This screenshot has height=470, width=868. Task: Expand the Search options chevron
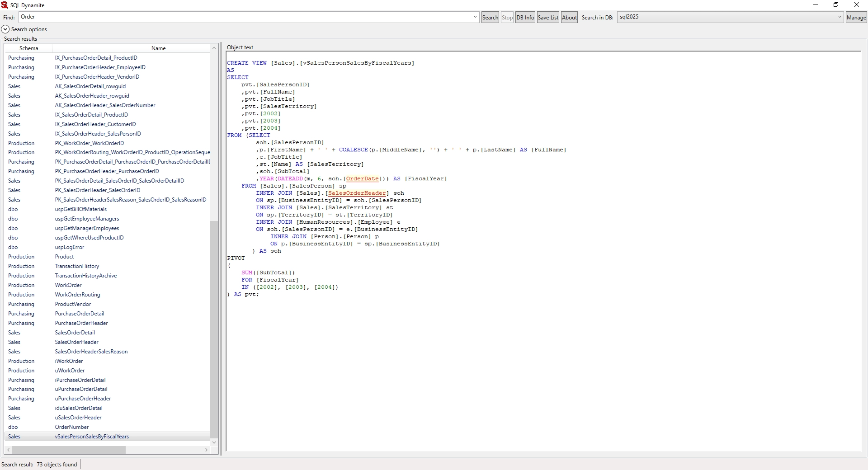click(x=5, y=29)
